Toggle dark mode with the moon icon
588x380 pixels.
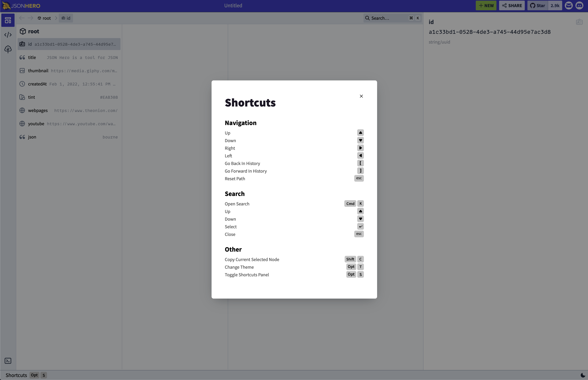583,375
